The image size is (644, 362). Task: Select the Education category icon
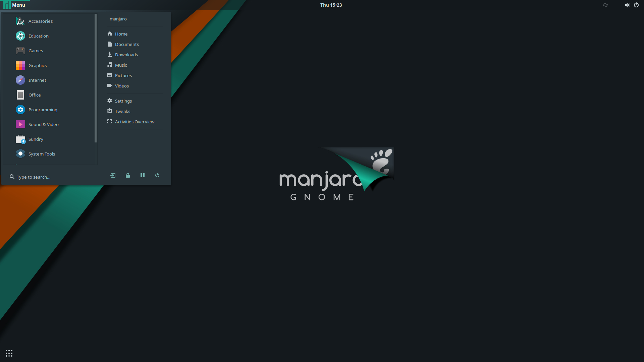(x=20, y=36)
